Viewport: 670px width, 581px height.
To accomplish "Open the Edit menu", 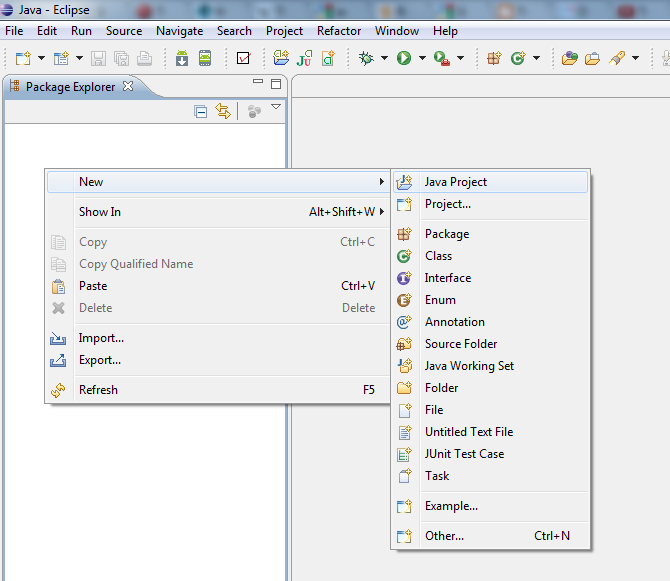I will 47,31.
